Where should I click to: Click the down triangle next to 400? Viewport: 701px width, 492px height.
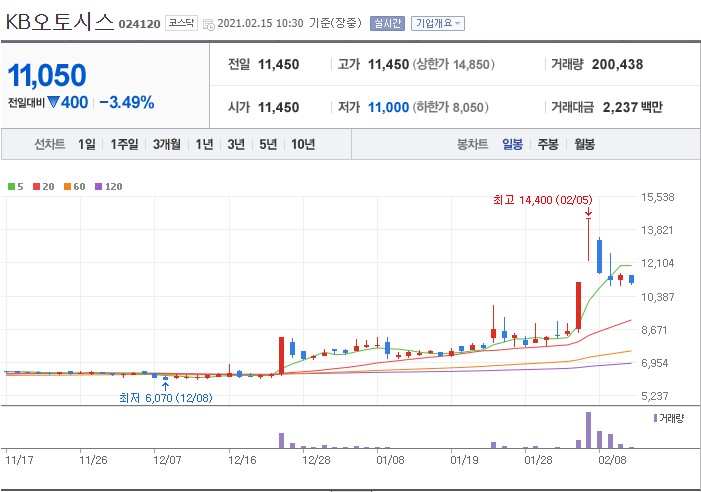53,102
